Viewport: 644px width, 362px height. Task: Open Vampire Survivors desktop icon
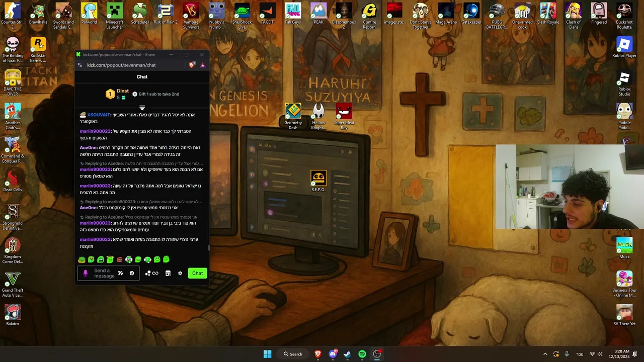pyautogui.click(x=191, y=15)
